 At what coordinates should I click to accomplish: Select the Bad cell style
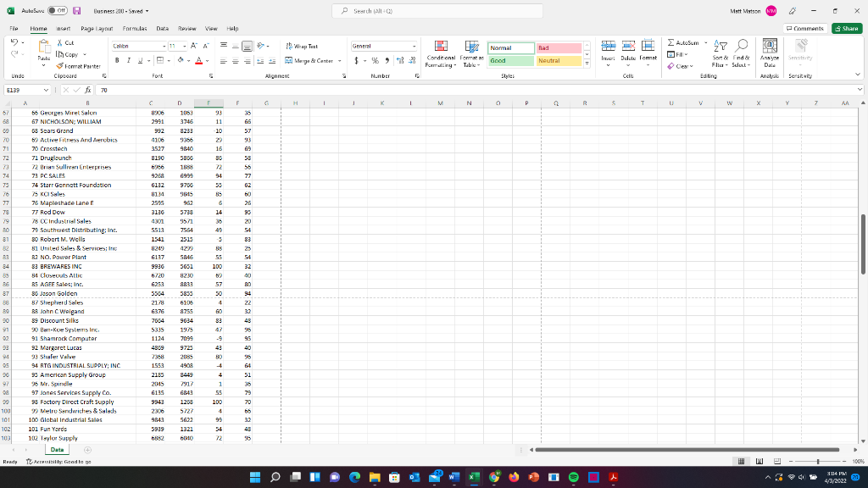pos(559,48)
